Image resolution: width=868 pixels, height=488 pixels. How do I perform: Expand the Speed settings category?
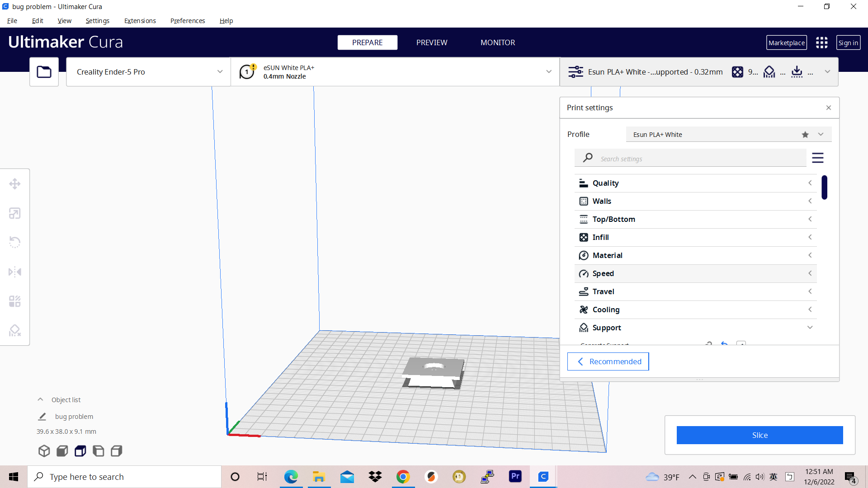[x=695, y=273]
